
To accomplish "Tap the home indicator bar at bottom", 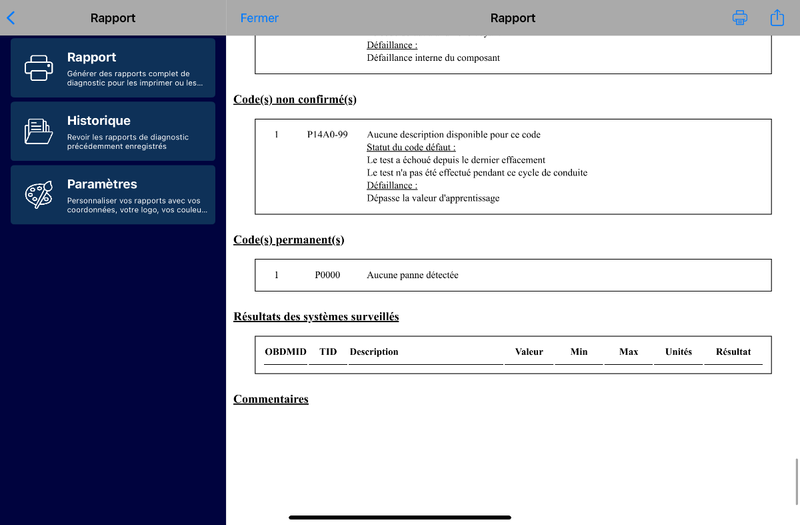I will click(x=400, y=517).
